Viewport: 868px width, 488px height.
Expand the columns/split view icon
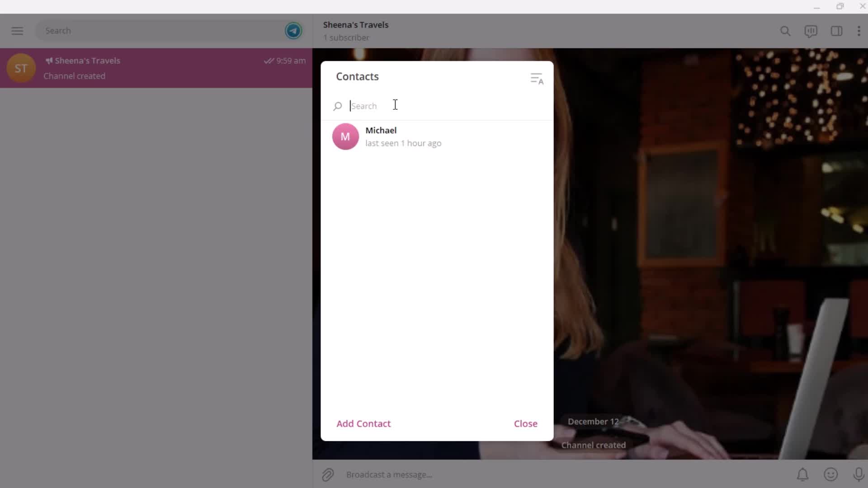click(836, 31)
